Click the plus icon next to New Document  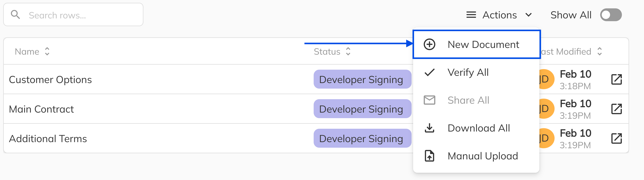(429, 44)
